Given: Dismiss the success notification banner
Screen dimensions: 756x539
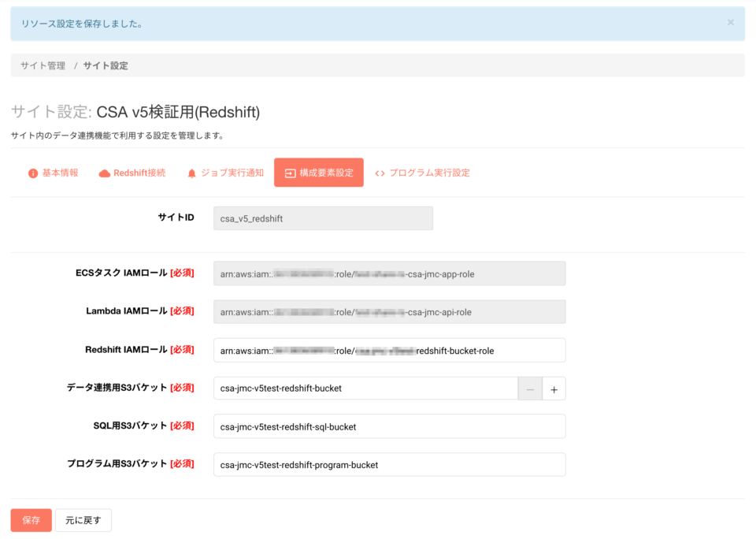Looking at the screenshot, I should 731,24.
